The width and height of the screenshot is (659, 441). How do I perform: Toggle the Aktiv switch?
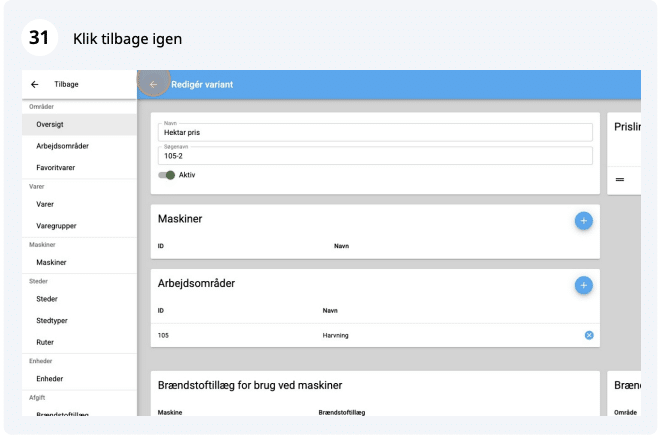[167, 175]
